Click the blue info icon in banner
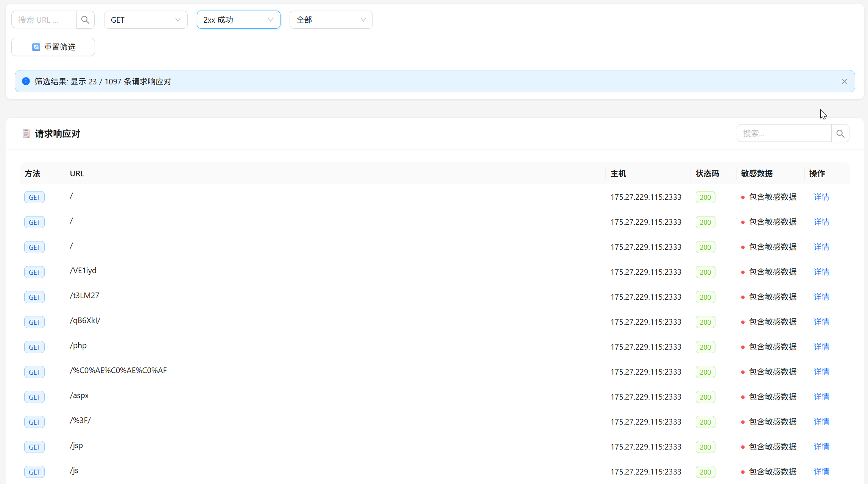The height and width of the screenshot is (484, 868). point(26,81)
